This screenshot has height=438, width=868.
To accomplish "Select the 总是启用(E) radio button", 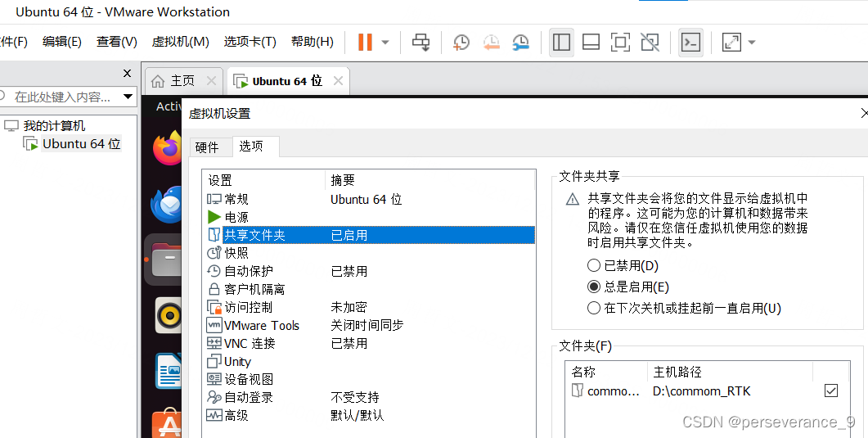I will [593, 287].
